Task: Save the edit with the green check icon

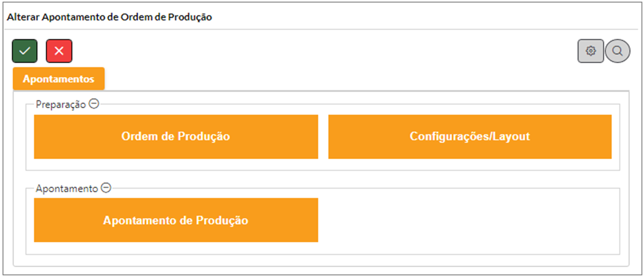Action: tap(25, 51)
